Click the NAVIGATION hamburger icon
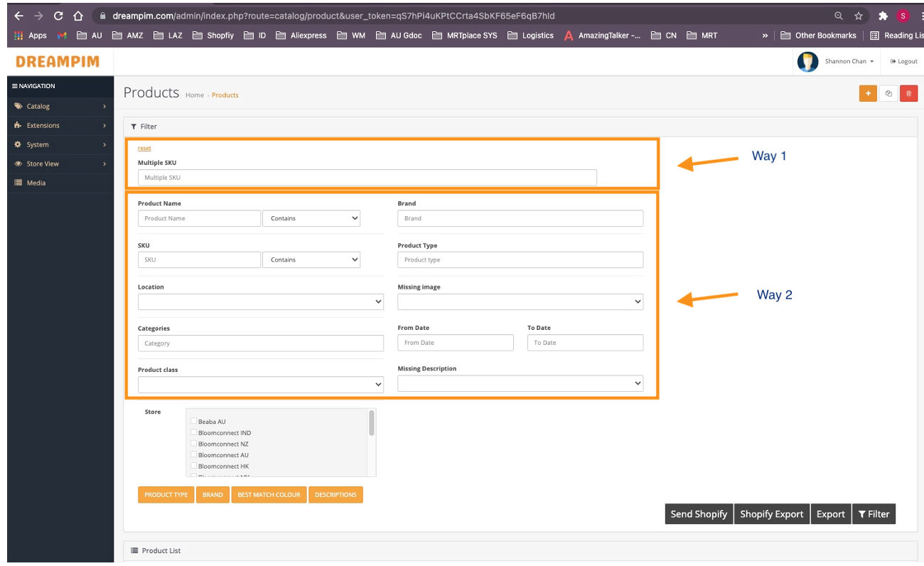 15,86
